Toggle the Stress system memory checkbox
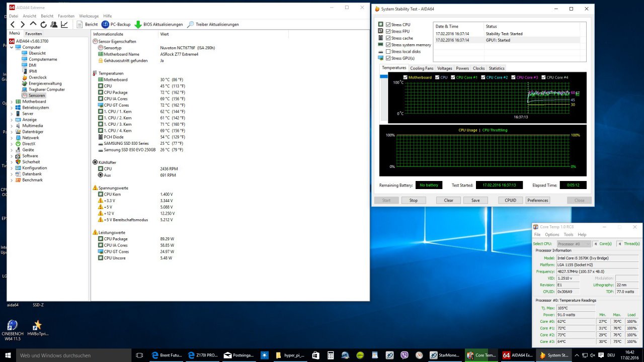The image size is (644, 362). 388,45
